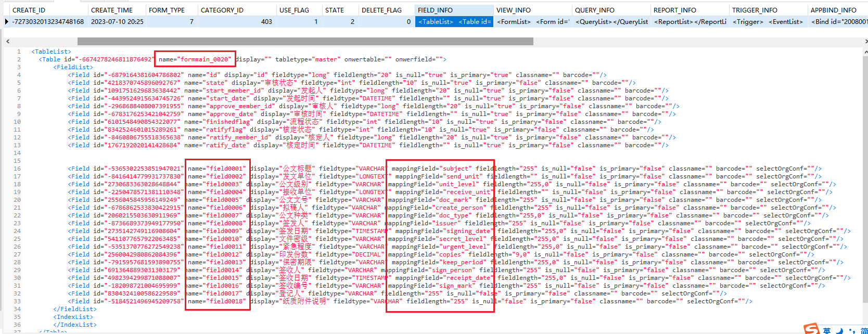Image resolution: width=868 pixels, height=334 pixels.
Task: Select the cell -727303201323478168
Action: tap(48, 21)
